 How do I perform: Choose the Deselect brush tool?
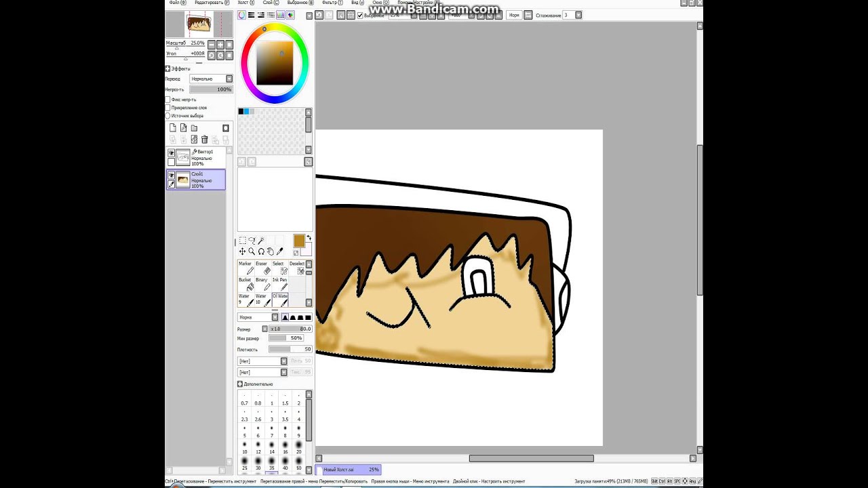[x=296, y=268]
